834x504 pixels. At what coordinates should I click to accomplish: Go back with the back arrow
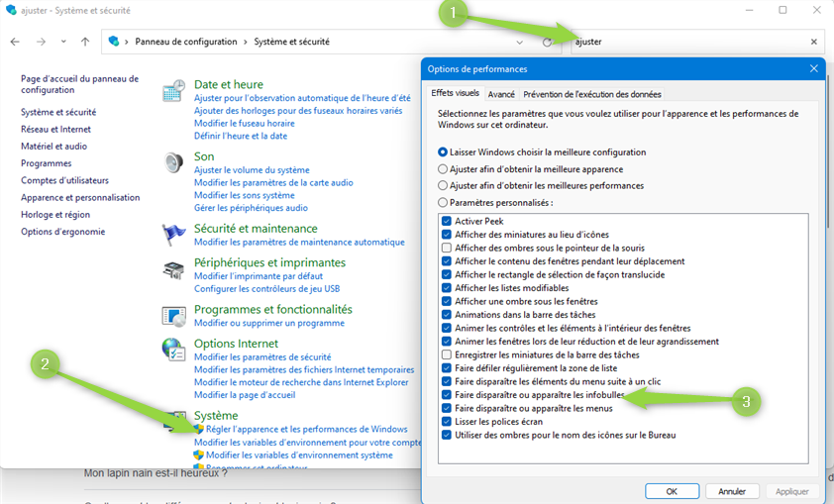click(15, 42)
